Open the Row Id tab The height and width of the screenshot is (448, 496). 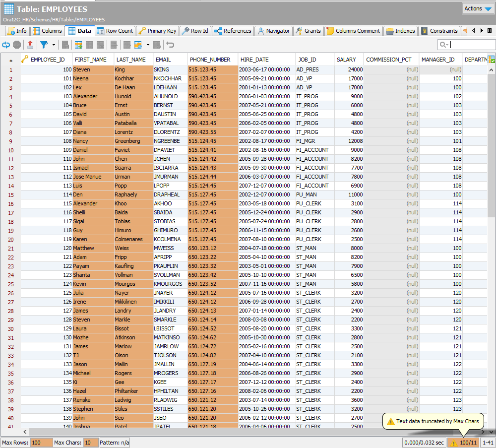point(195,31)
